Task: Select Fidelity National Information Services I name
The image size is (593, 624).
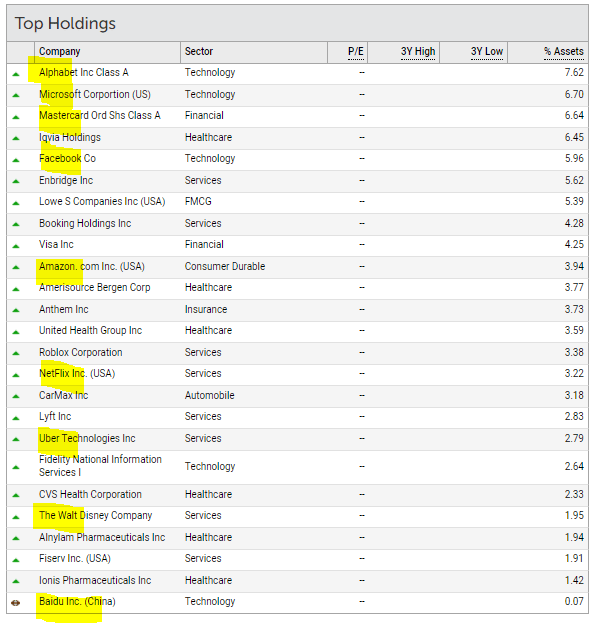Action: [x=100, y=466]
